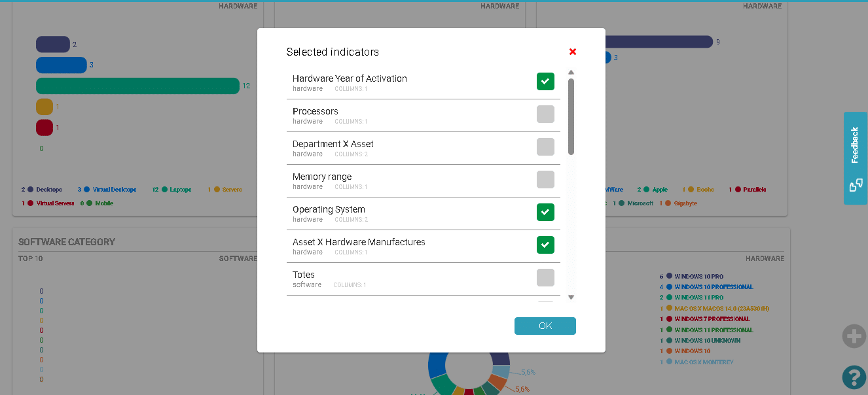The width and height of the screenshot is (868, 395).
Task: Confirm selection with the OK button
Action: [545, 326]
